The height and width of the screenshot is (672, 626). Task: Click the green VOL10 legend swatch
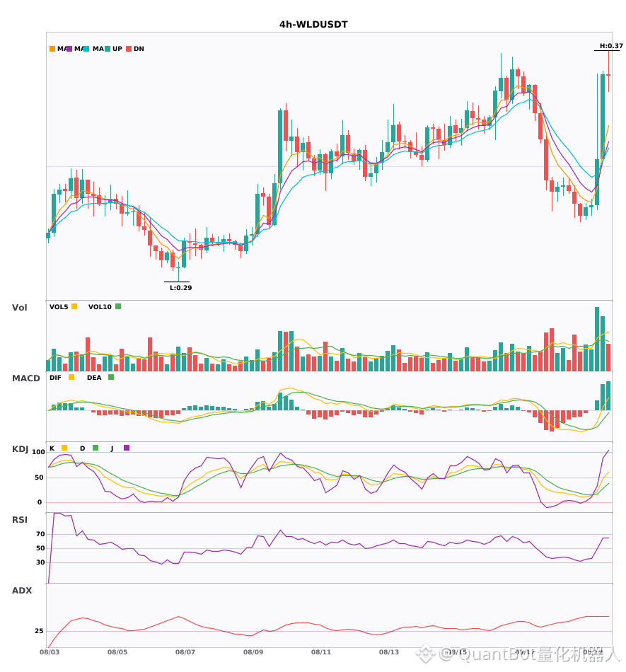click(118, 306)
